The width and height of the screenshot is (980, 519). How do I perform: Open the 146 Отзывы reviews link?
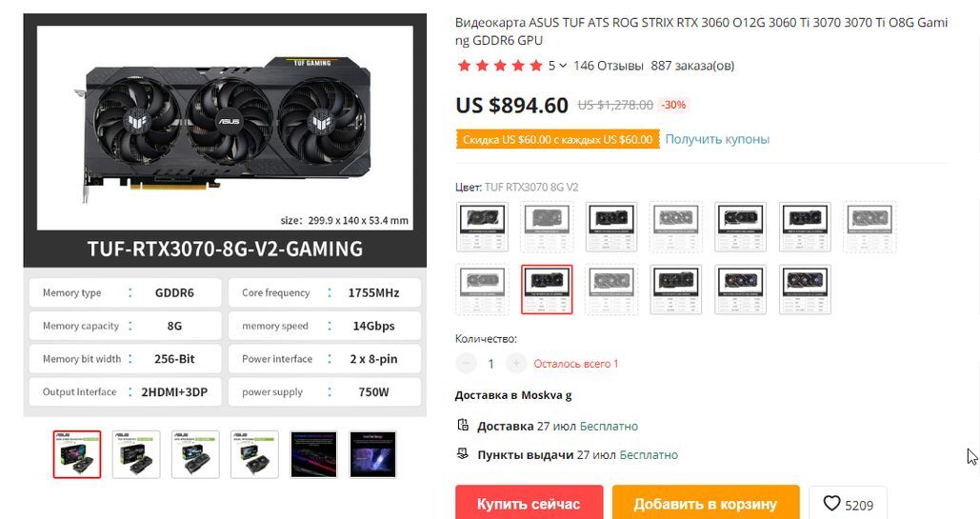[609, 66]
